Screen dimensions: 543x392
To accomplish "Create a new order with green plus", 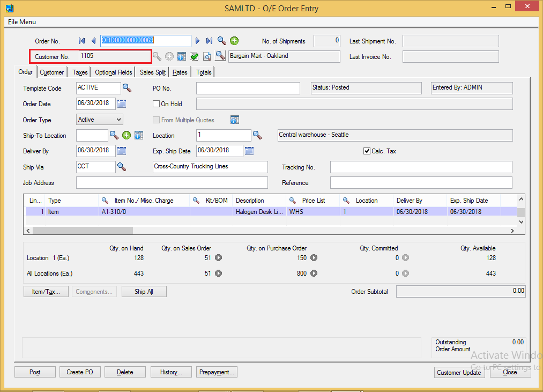I will [x=234, y=41].
